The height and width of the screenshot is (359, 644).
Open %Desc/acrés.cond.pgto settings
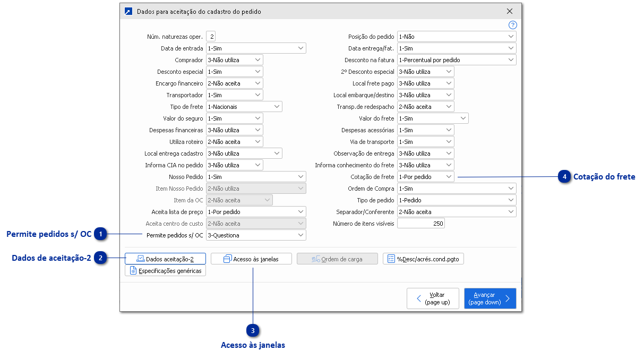pyautogui.click(x=423, y=259)
